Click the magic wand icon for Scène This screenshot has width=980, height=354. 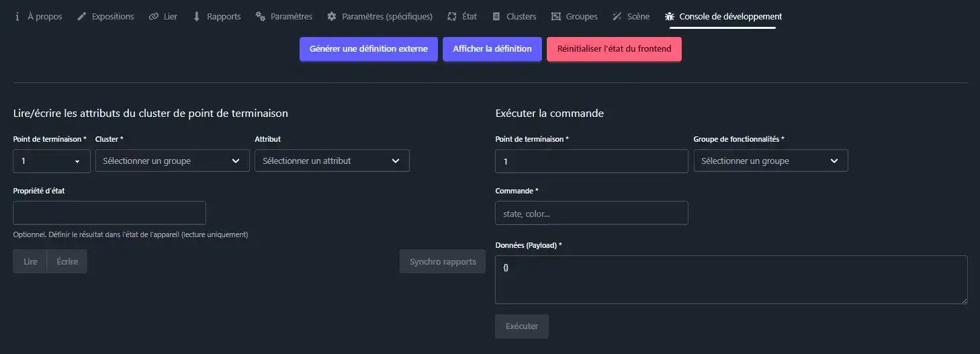617,17
